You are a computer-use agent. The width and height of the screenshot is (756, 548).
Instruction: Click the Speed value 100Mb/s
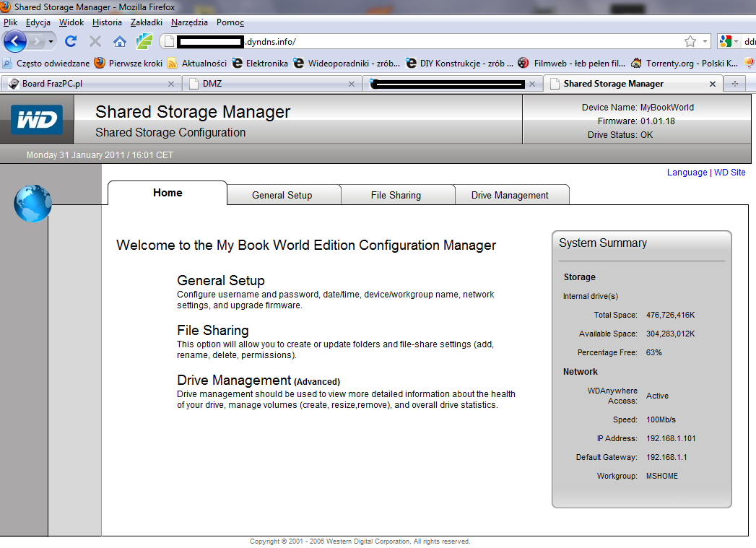[661, 419]
